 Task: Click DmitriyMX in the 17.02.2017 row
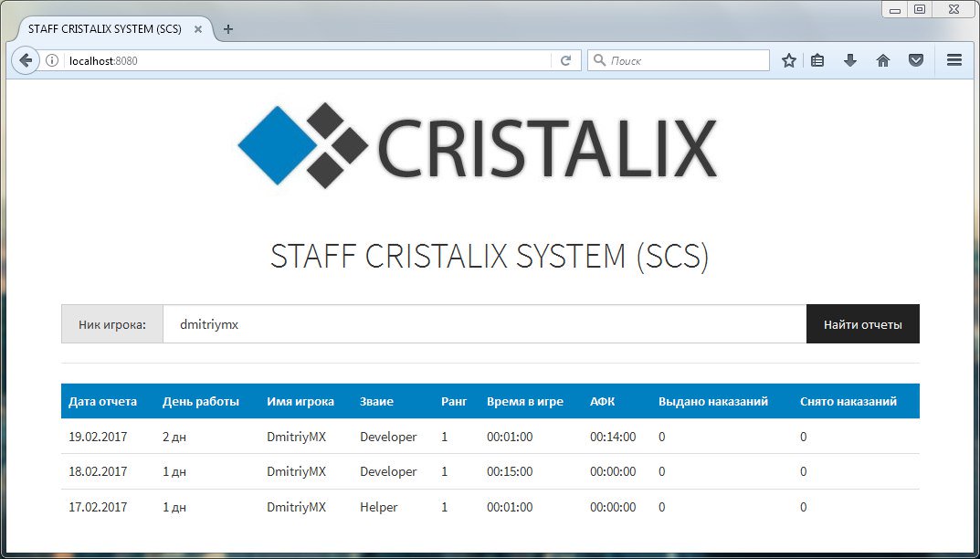(296, 507)
